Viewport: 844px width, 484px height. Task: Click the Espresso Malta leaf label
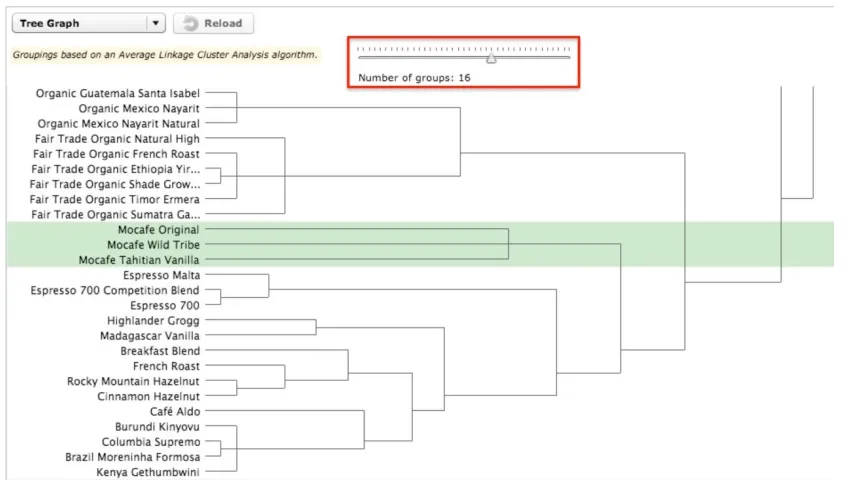[161, 275]
